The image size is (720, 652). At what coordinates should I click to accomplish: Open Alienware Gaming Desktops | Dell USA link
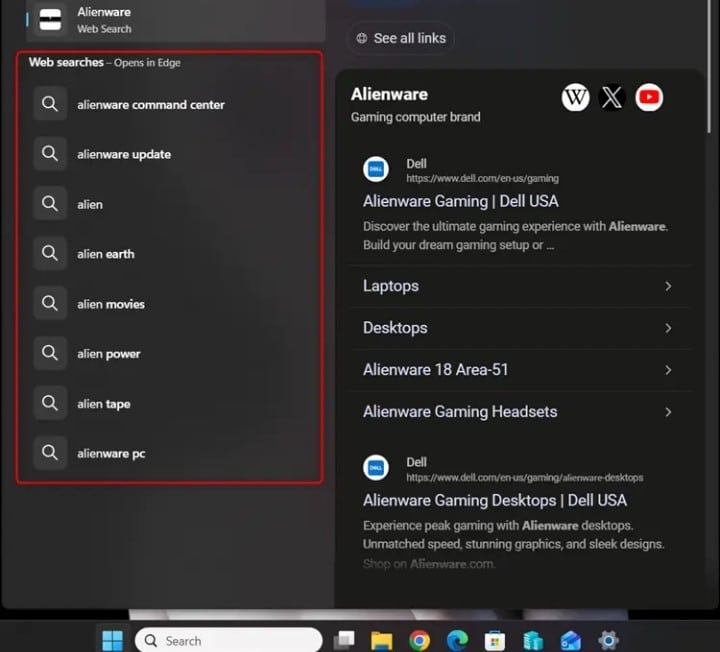(x=495, y=500)
